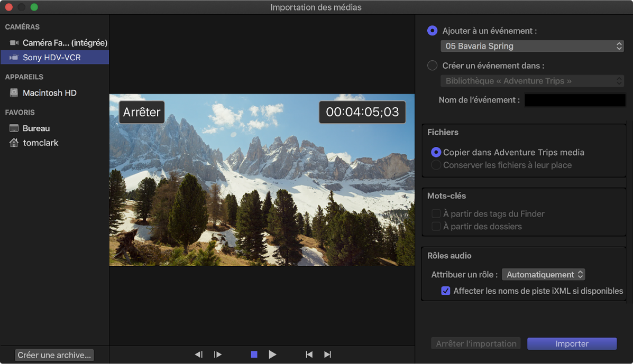Image resolution: width=633 pixels, height=364 pixels.
Task: Jump to the previous clip marker
Action: point(309,354)
